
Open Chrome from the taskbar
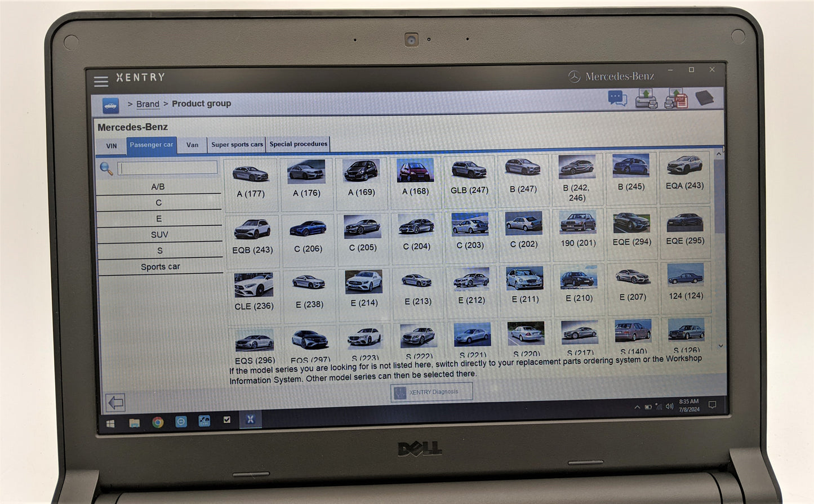click(158, 422)
